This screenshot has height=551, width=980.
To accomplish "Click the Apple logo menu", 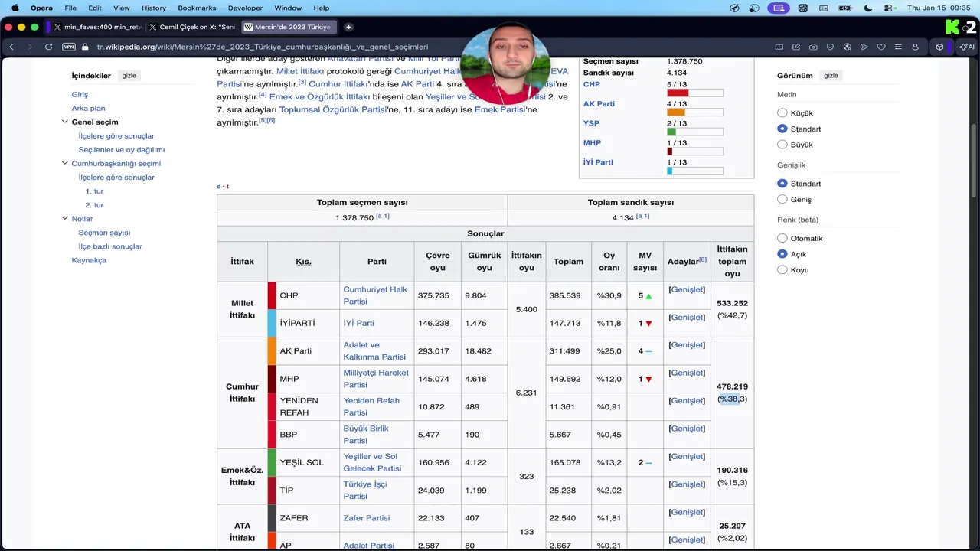I will click(15, 8).
